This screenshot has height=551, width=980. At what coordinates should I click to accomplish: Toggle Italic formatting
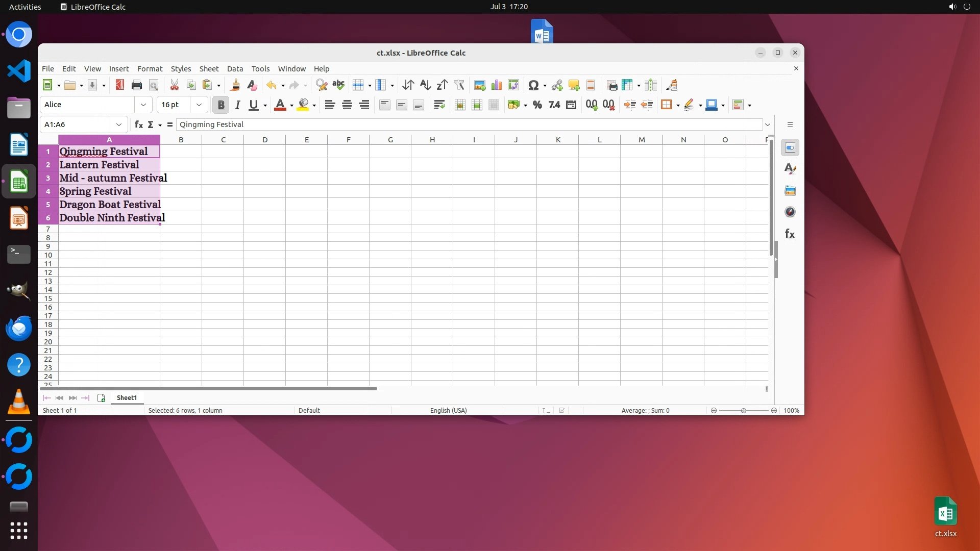coord(237,105)
